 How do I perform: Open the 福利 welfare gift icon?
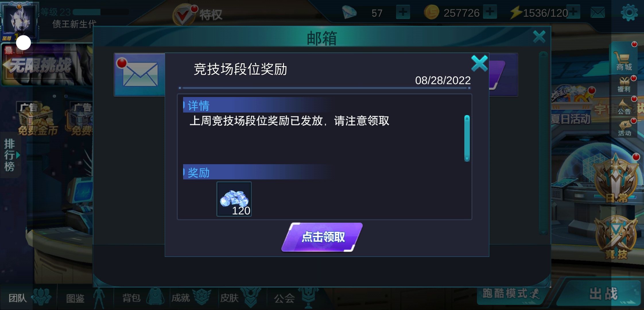click(x=624, y=85)
